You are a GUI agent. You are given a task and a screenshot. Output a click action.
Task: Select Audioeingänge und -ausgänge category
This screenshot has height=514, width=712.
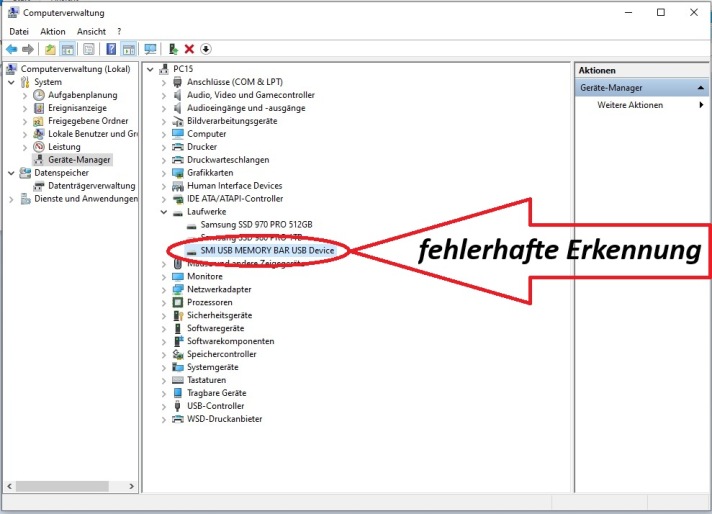click(x=246, y=108)
